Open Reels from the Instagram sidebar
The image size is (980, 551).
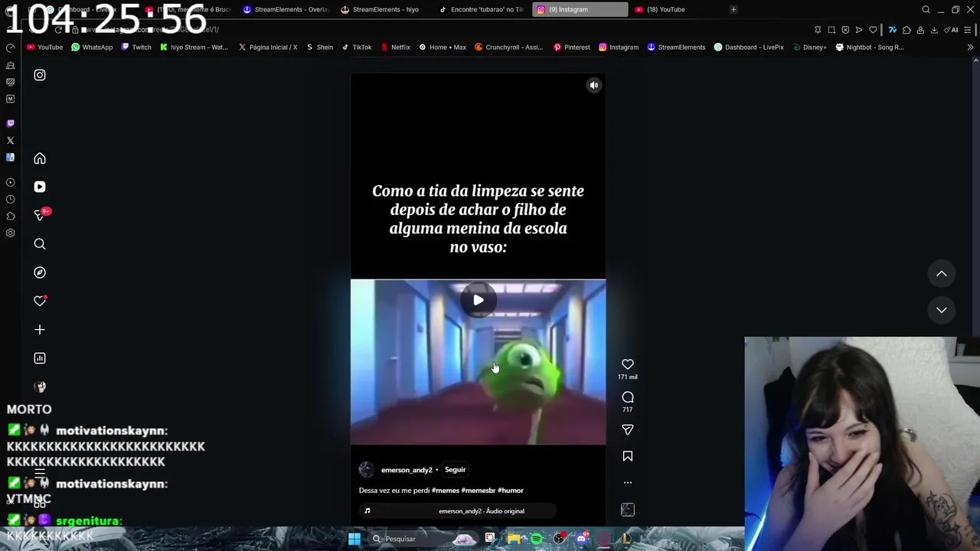click(x=40, y=187)
